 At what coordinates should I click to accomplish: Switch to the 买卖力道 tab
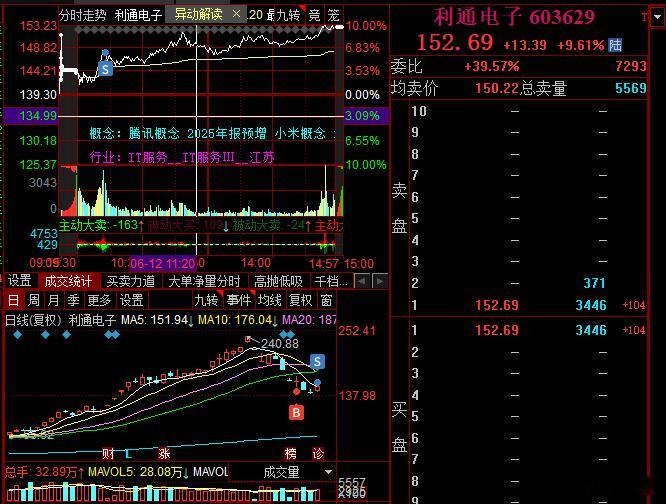[x=130, y=281]
